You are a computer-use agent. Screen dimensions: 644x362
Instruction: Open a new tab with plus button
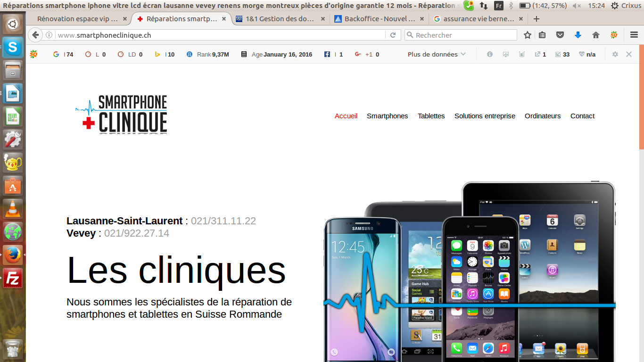tap(536, 19)
